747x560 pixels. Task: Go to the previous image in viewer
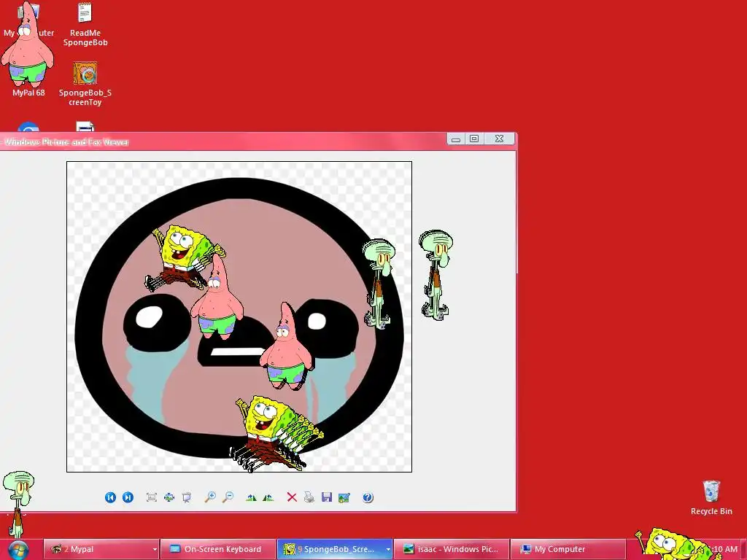pos(110,497)
